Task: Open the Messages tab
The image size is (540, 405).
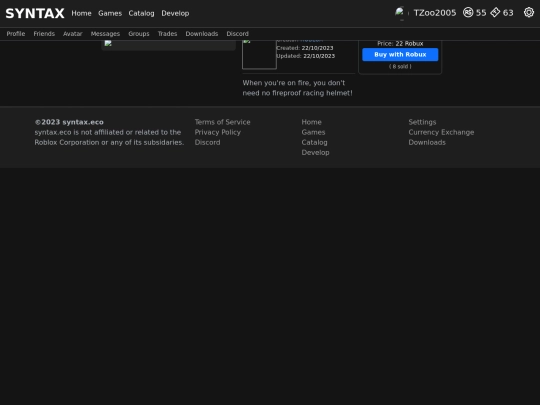Action: [x=105, y=34]
